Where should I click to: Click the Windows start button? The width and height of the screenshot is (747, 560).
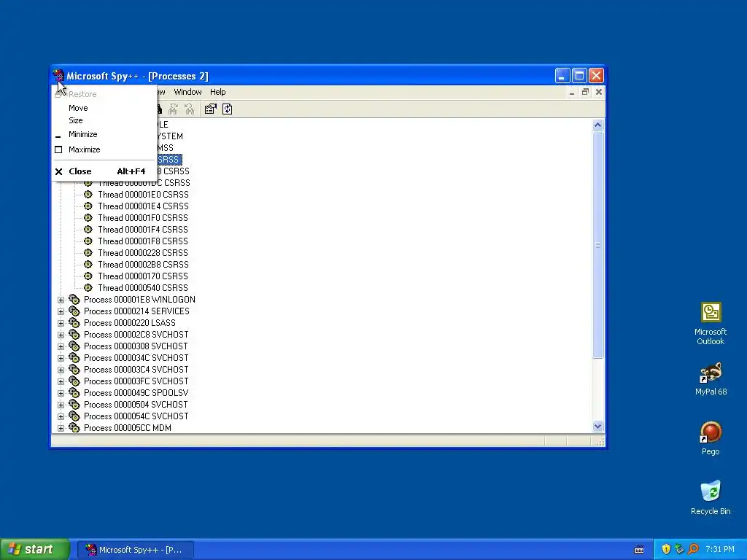click(x=35, y=549)
